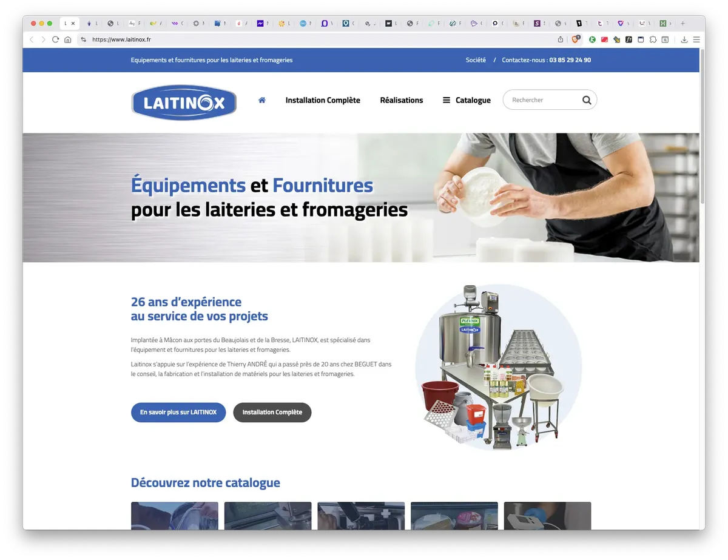The height and width of the screenshot is (560, 728).
Task: Click En savoir plus sur LAITINOX button
Action: pyautogui.click(x=178, y=413)
